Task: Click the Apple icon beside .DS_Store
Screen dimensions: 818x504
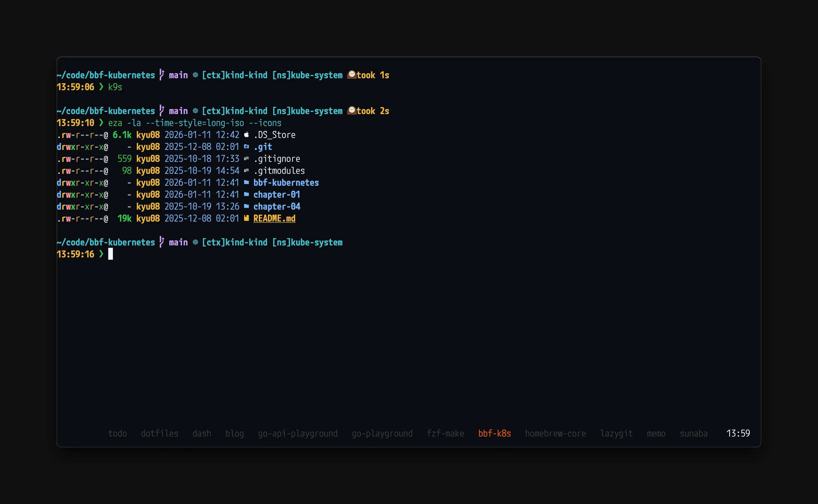Action: [x=246, y=135]
